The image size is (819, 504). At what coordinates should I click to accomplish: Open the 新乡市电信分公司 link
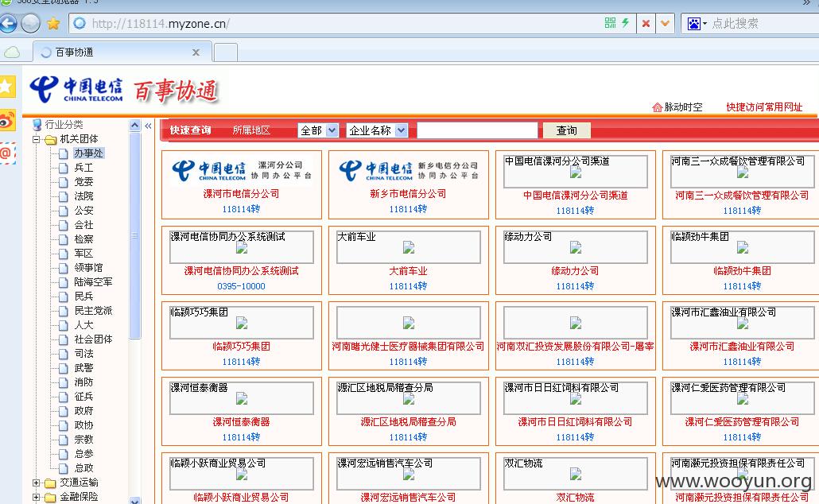pyautogui.click(x=408, y=194)
